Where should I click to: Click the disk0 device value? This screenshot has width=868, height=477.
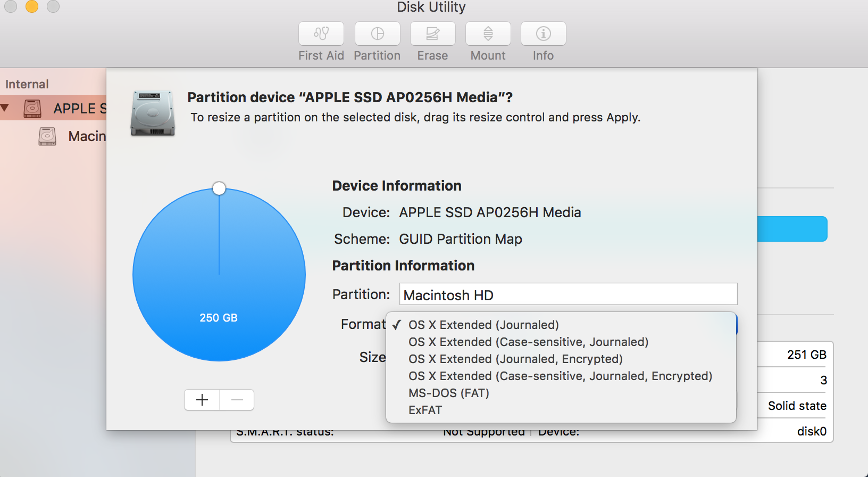tap(812, 431)
